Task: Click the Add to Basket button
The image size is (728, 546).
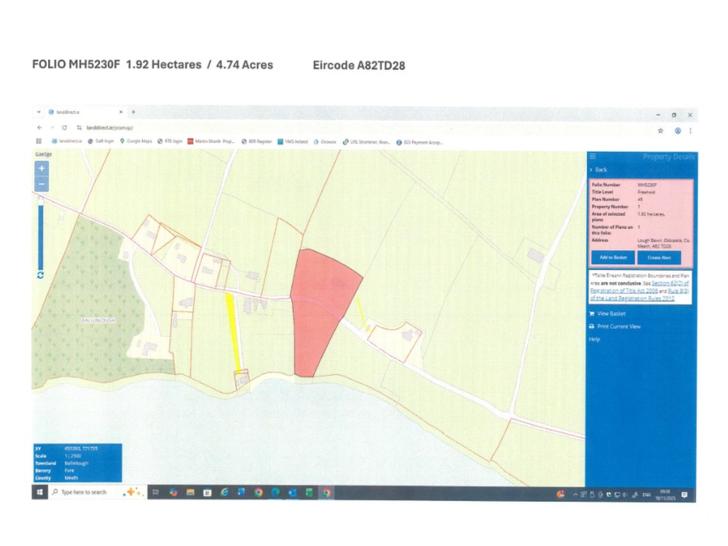Action: coord(613,257)
